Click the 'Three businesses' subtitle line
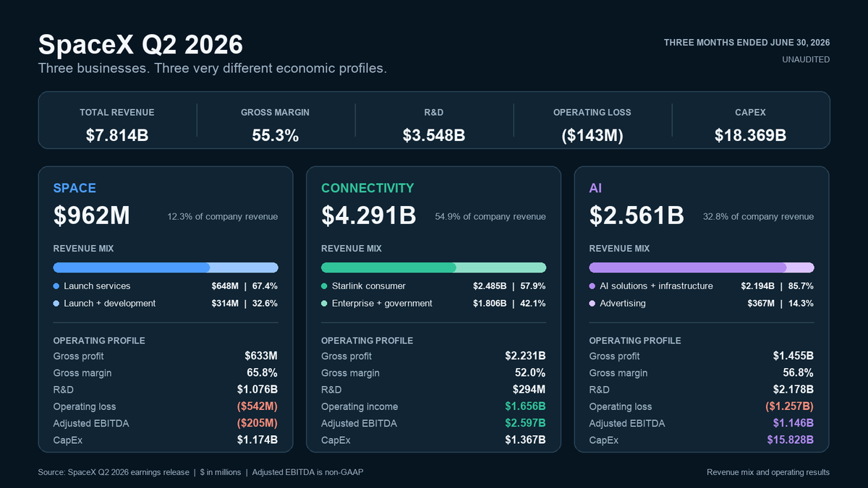868x488 pixels. (213, 69)
